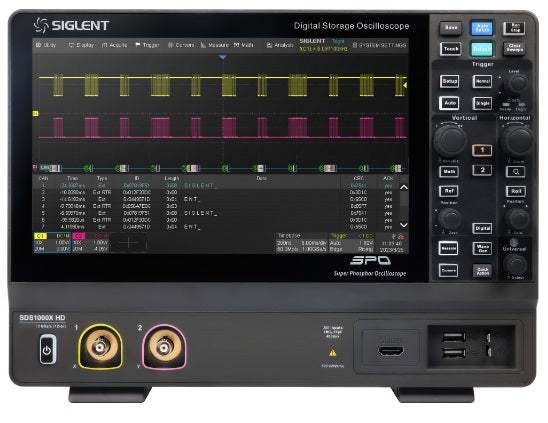Tap the "ID" column header
Screen dimensions: 548x423
pos(137,178)
